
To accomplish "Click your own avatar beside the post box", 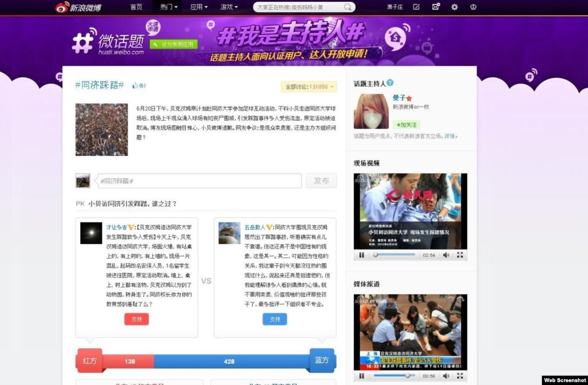I will pyautogui.click(x=83, y=180).
